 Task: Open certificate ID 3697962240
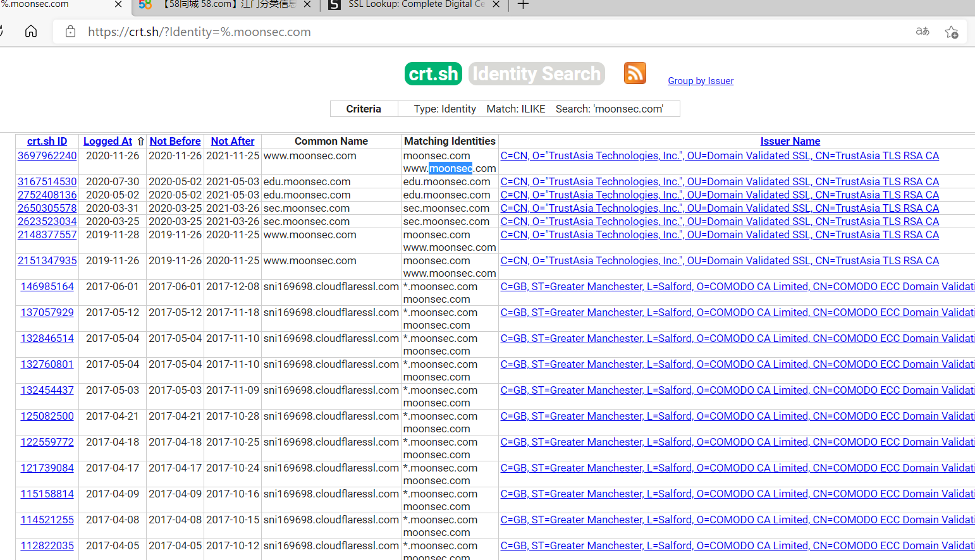coord(47,156)
